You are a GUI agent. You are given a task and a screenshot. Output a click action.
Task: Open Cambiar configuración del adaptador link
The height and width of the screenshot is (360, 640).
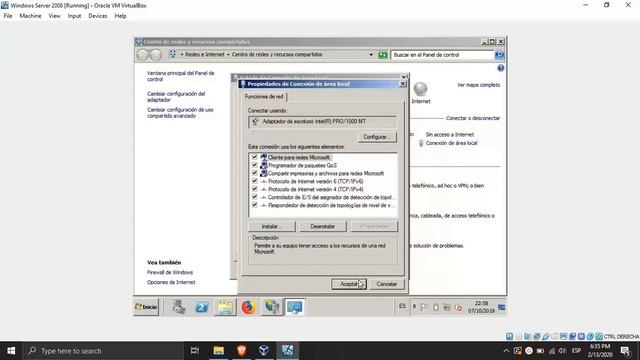tap(176, 97)
